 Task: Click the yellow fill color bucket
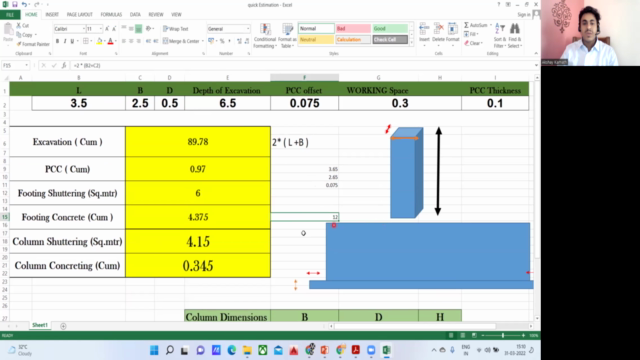[x=99, y=41]
